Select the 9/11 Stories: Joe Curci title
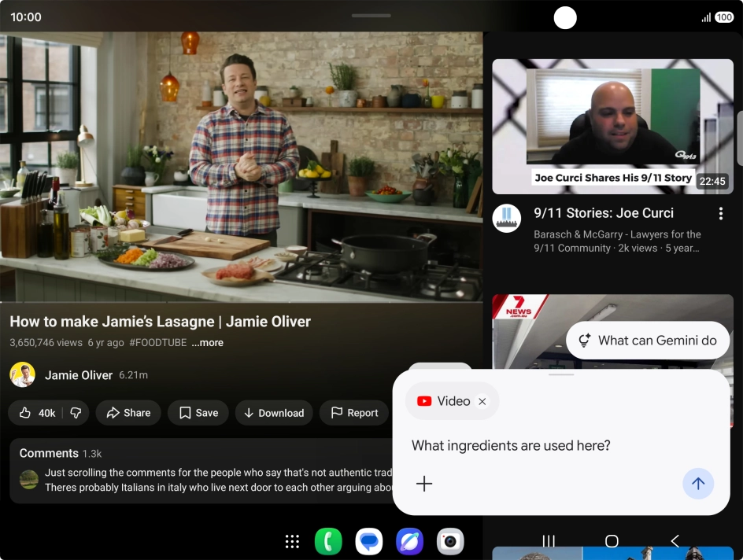The height and width of the screenshot is (560, 743). [x=603, y=213]
